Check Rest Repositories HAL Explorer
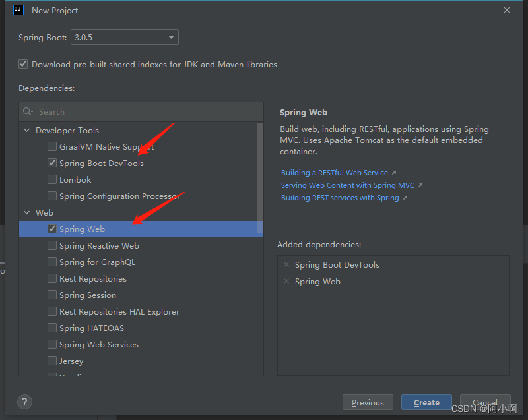 click(51, 311)
